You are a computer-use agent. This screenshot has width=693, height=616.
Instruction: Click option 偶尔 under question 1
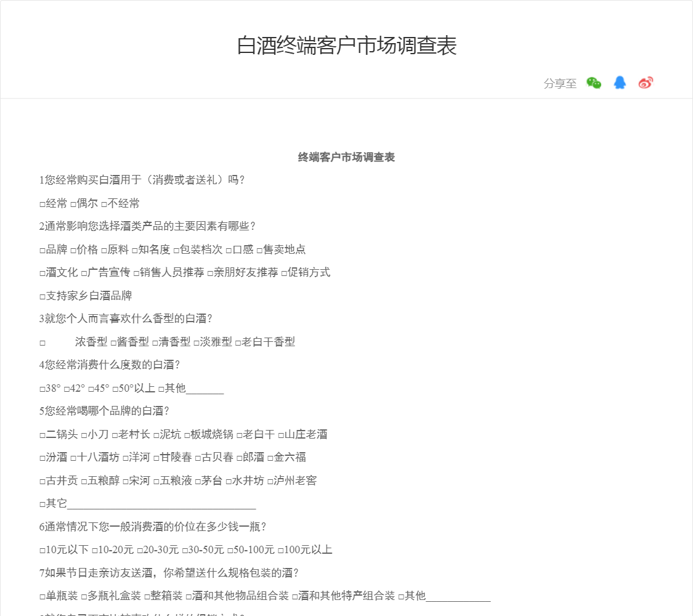tap(84, 203)
